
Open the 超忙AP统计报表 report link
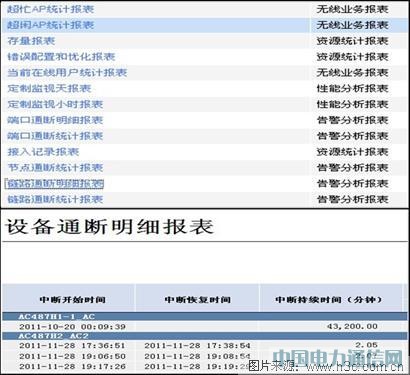51,9
